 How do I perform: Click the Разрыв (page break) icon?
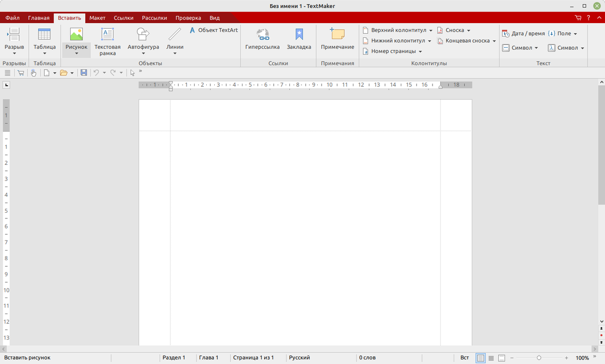[14, 34]
